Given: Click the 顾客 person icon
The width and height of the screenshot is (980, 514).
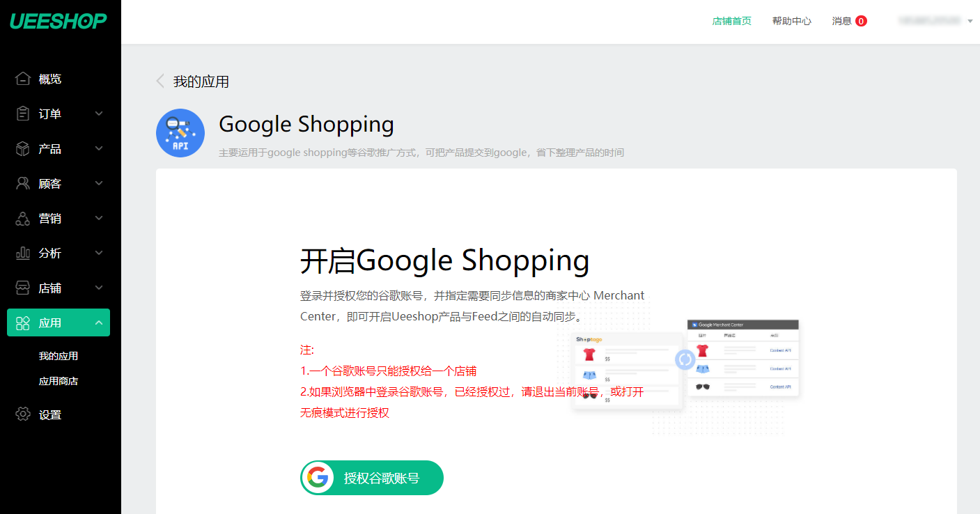Looking at the screenshot, I should (23, 183).
